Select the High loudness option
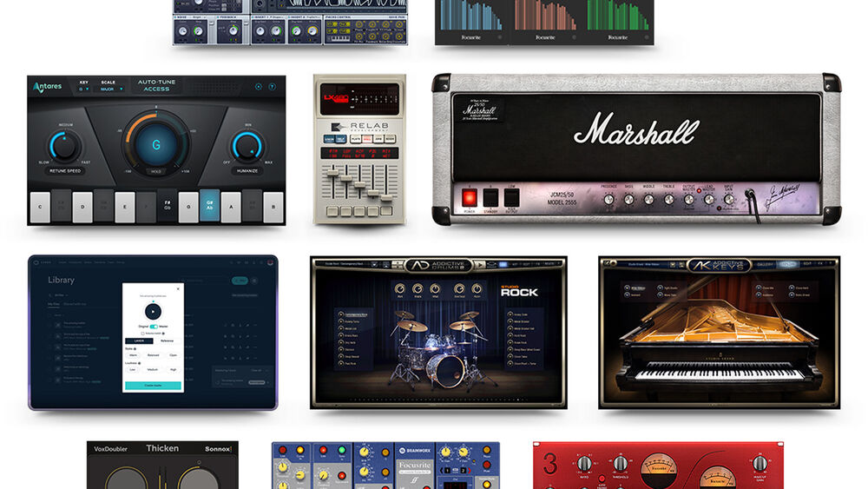The height and width of the screenshot is (489, 868). [173, 369]
